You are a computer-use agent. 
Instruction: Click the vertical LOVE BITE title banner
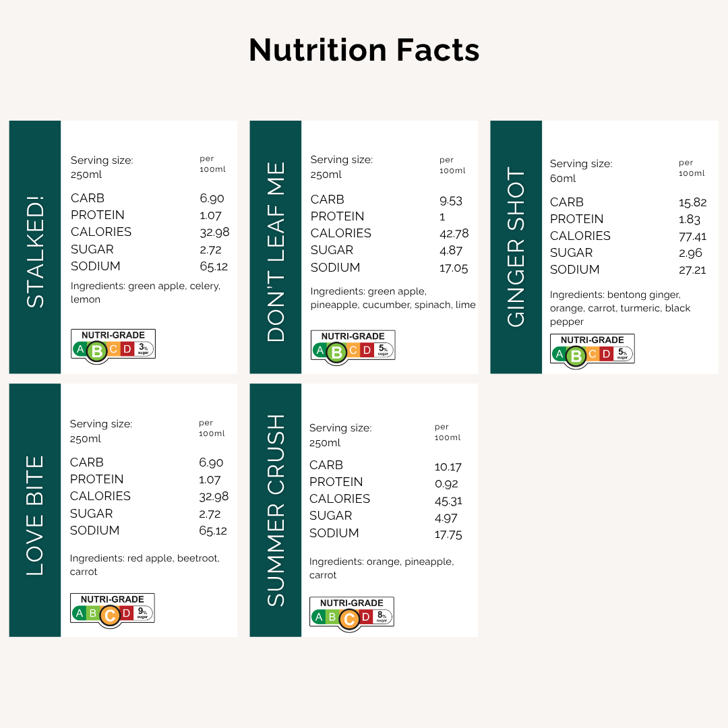[x=35, y=510]
